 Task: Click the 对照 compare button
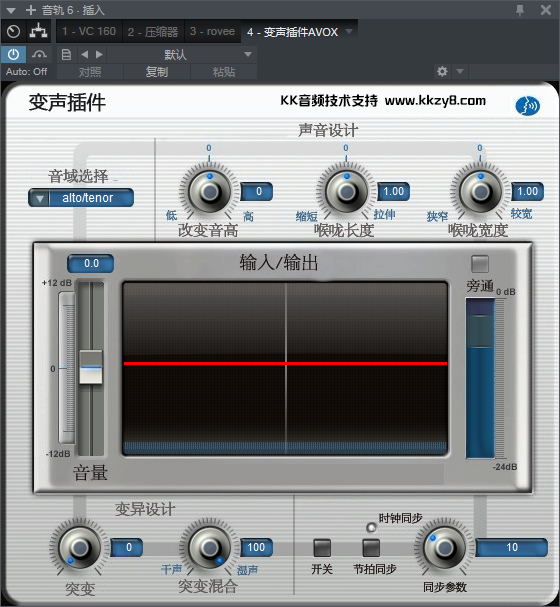pos(90,72)
